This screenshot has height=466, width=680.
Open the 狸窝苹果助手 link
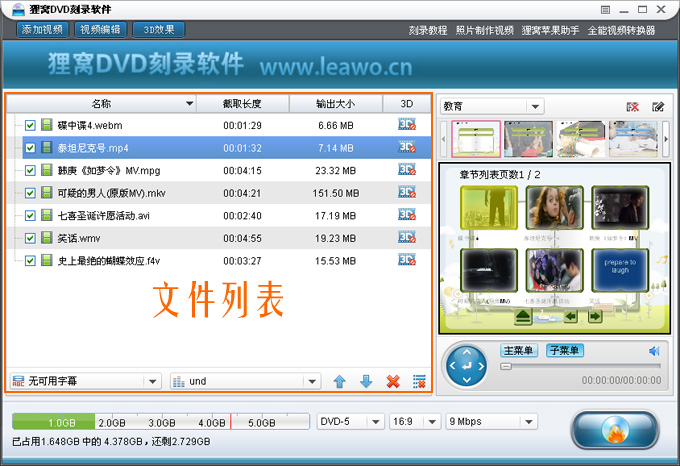(550, 30)
